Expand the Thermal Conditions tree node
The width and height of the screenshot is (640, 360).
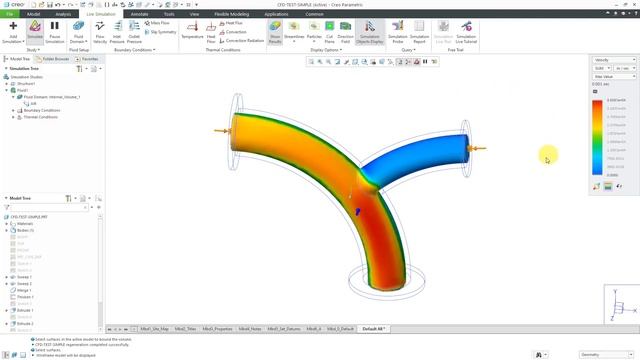[x=13, y=117]
